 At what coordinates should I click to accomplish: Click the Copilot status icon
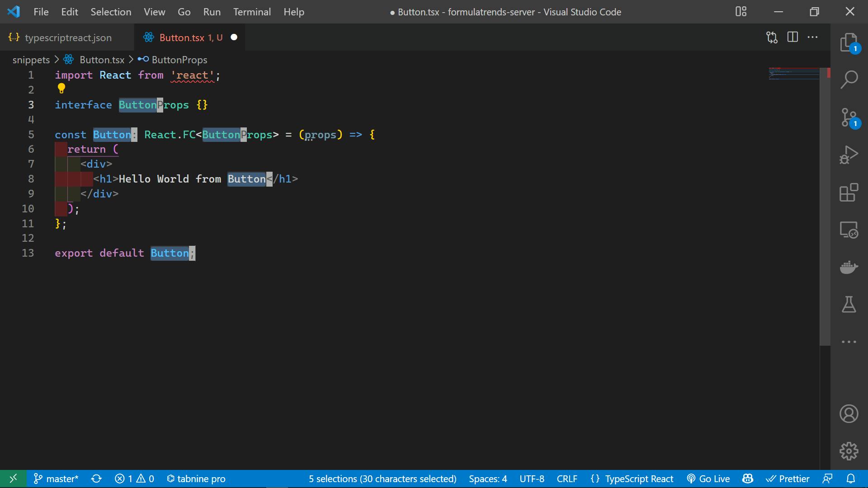748,479
